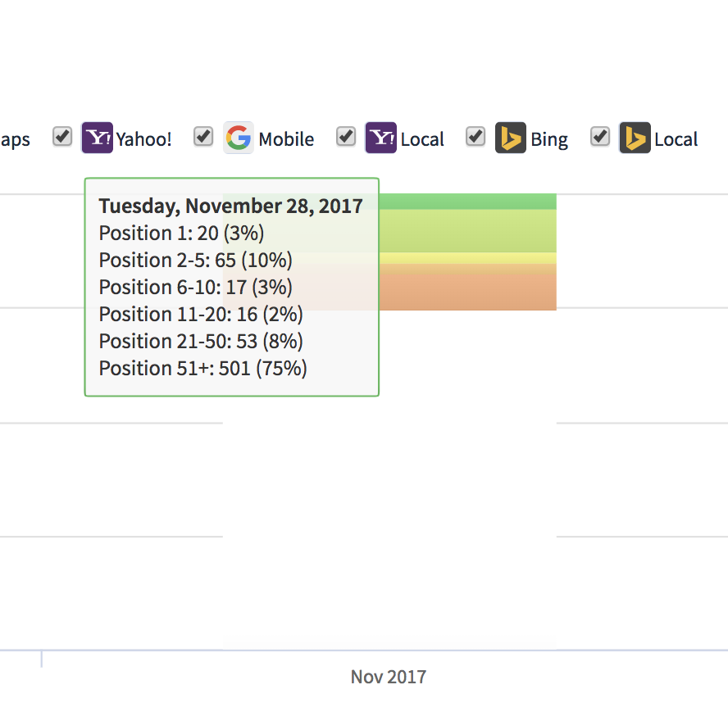Click the "Mobile" legend label
This screenshot has height=721, width=728.
tap(286, 139)
